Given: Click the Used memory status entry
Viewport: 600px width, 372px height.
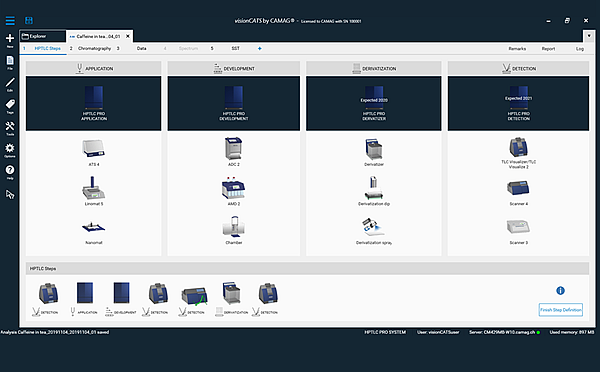Looking at the screenshot, I should [x=572, y=332].
